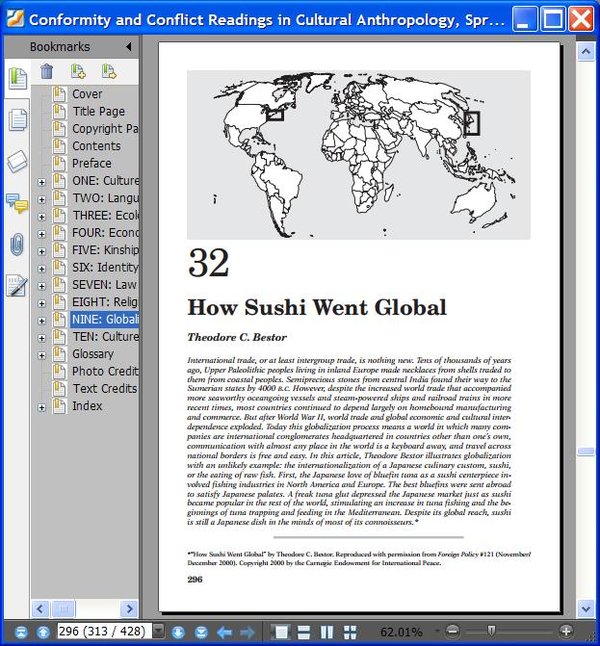Click the app icon in title bar
The height and width of the screenshot is (646, 600).
tap(15, 19)
